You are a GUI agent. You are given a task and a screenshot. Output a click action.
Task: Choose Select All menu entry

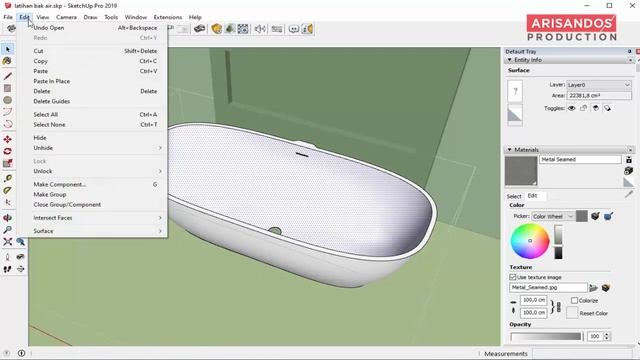point(97,115)
